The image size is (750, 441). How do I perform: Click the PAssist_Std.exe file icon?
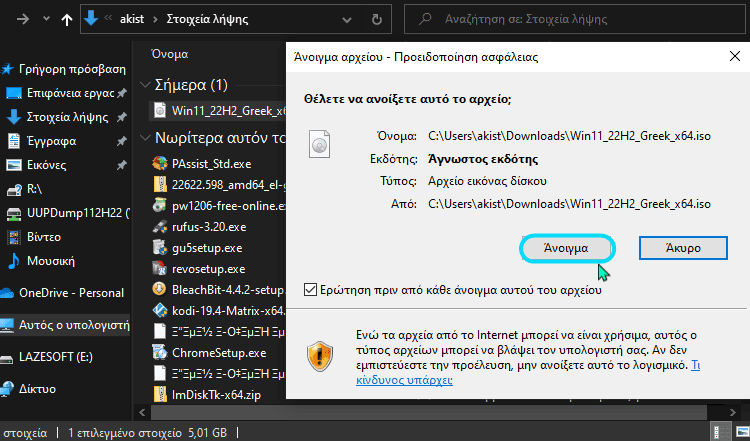click(159, 164)
